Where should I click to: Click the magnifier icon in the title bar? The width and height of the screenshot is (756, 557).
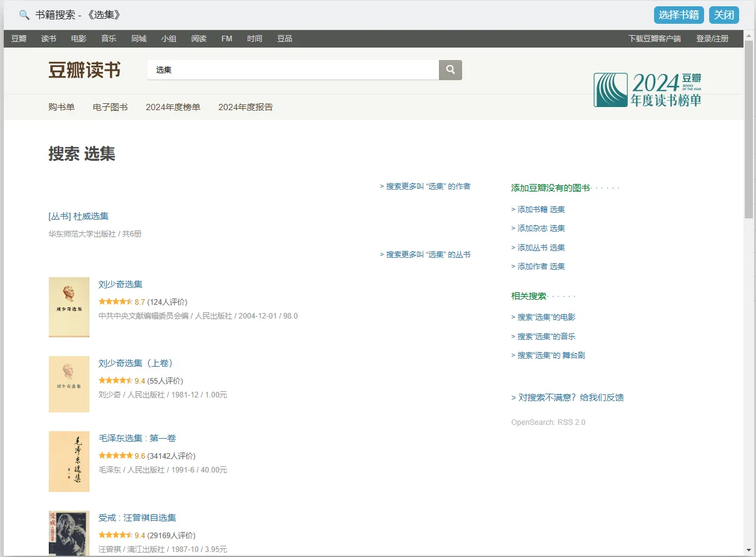[24, 14]
